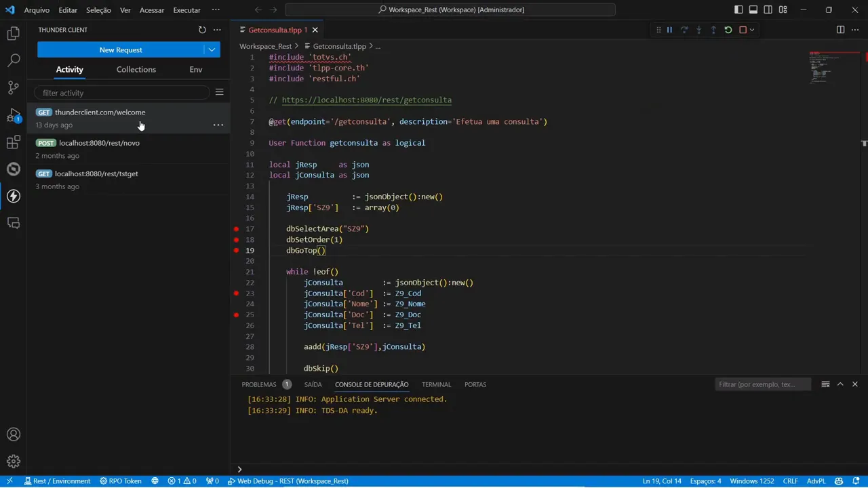This screenshot has width=868, height=488.
Task: Click the Step Over debug icon
Action: (x=684, y=29)
